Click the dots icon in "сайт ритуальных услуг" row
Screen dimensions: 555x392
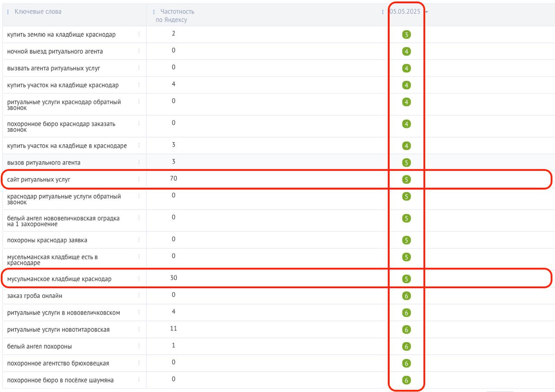(x=139, y=179)
